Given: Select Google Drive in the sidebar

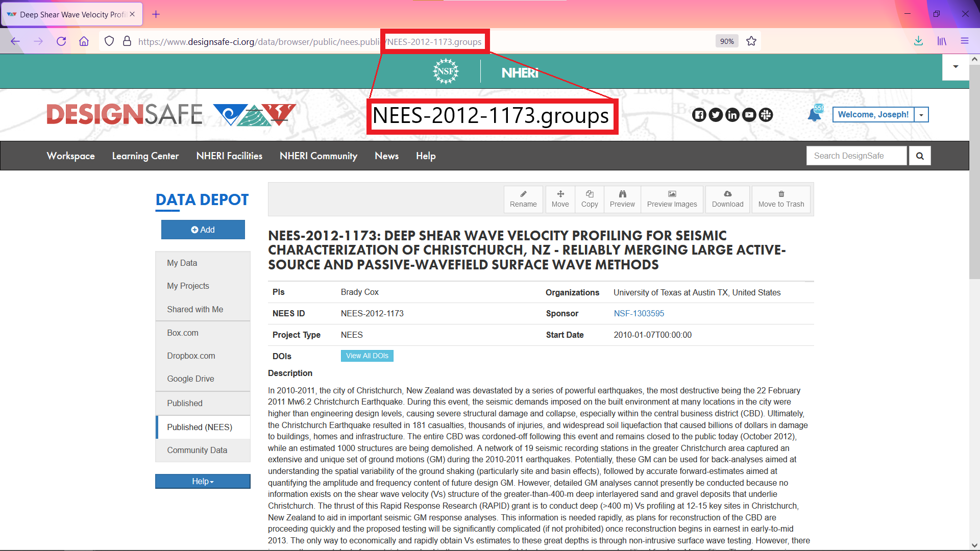Looking at the screenshot, I should (203, 379).
